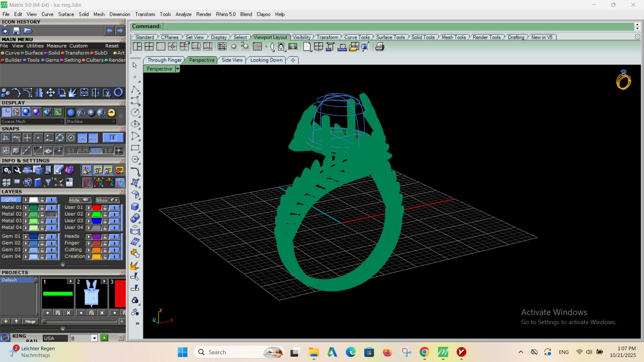Expand the Creation layer arrow
Viewport: 644px width, 362px height.
coord(89,257)
